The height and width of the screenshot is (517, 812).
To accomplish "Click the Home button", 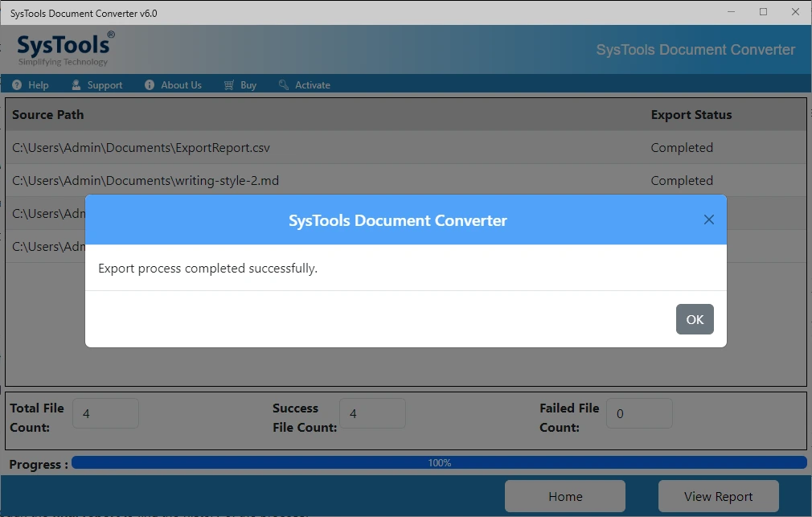I will 565,496.
